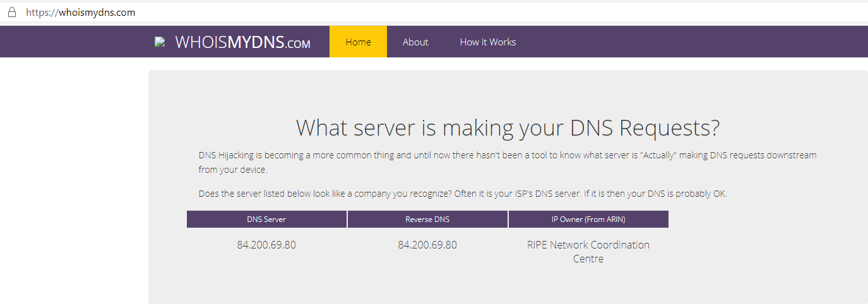Select the DNS Server value 84.200.69.80
868x304 pixels.
pyautogui.click(x=266, y=245)
